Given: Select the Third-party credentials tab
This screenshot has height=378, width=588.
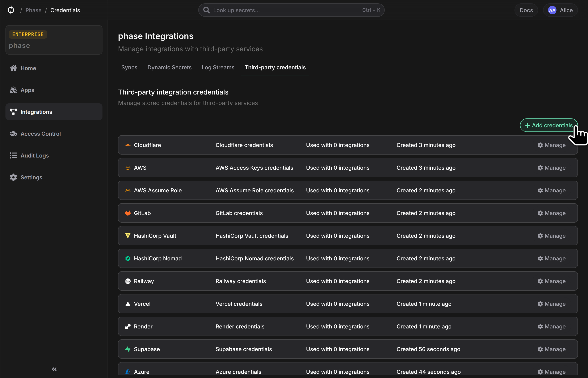Looking at the screenshot, I should [x=275, y=67].
